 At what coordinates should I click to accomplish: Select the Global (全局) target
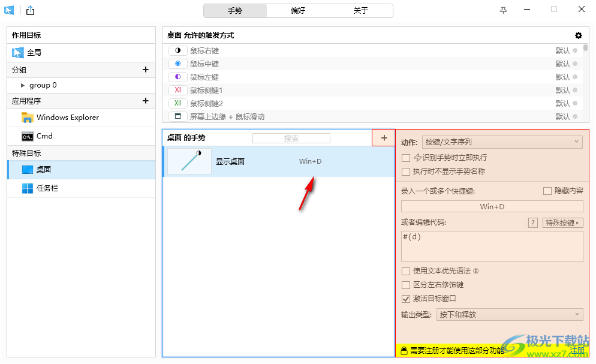point(81,53)
